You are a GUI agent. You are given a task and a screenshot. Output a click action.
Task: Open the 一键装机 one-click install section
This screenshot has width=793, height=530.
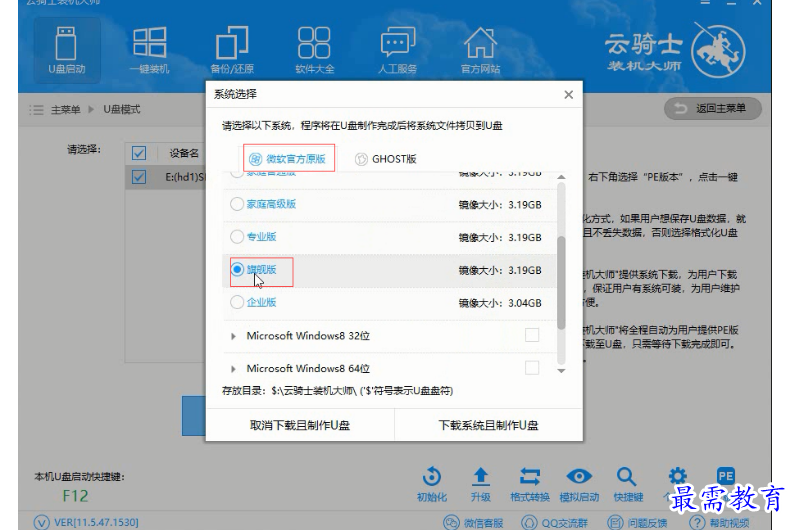(149, 50)
